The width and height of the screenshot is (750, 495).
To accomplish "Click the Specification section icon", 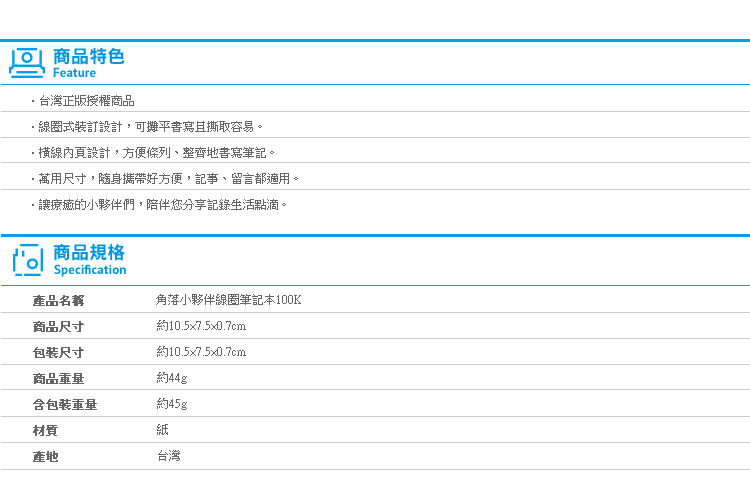I will point(28,260).
